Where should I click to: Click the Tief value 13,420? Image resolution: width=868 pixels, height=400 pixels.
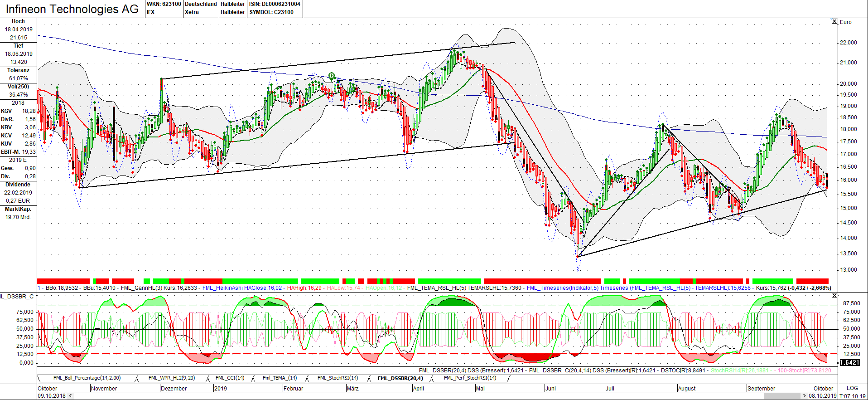tap(19, 62)
